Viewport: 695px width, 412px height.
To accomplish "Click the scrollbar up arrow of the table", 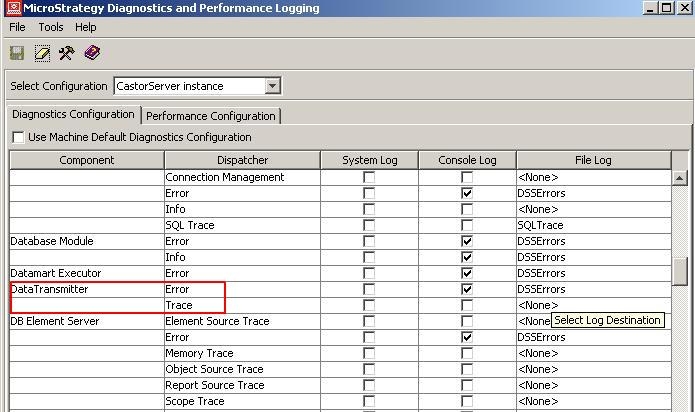I will (x=679, y=179).
